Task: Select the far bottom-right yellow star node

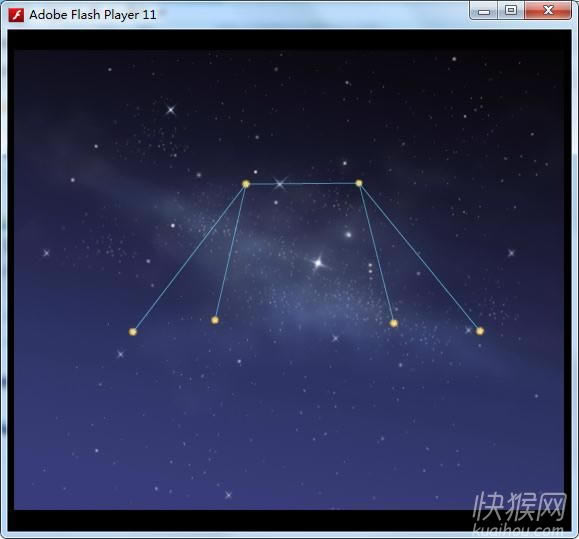Action: (x=480, y=331)
